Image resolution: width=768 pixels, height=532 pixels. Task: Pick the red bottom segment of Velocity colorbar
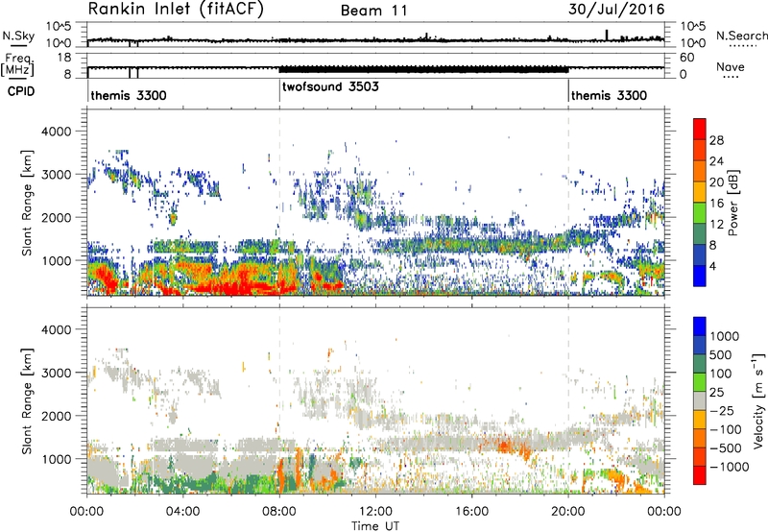(700, 475)
